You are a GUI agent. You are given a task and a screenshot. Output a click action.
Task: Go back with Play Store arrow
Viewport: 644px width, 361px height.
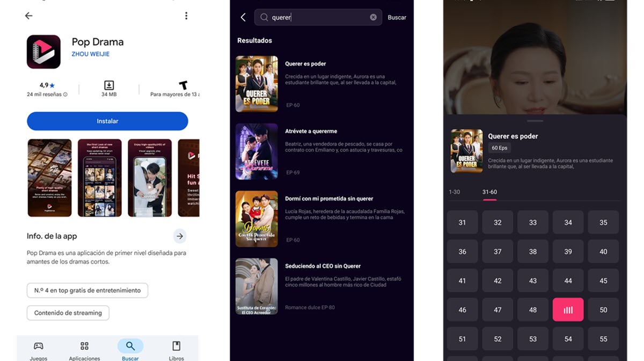tap(29, 16)
